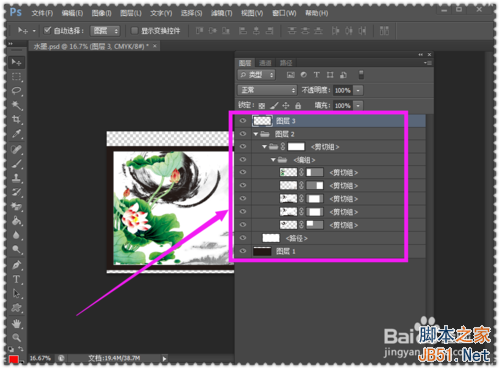Hide 图层 2 group visibility

(243, 134)
